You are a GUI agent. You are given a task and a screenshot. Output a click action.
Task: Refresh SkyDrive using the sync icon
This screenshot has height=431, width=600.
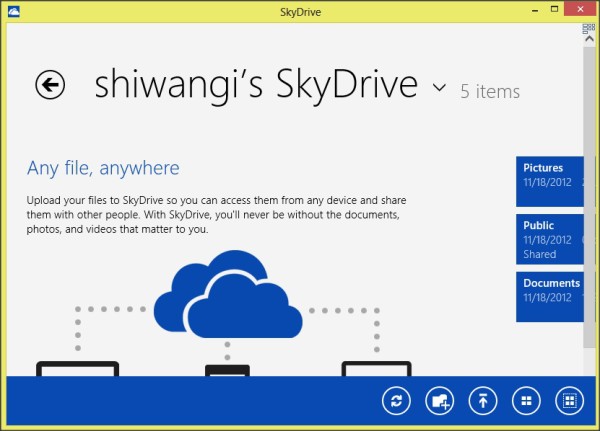click(396, 401)
